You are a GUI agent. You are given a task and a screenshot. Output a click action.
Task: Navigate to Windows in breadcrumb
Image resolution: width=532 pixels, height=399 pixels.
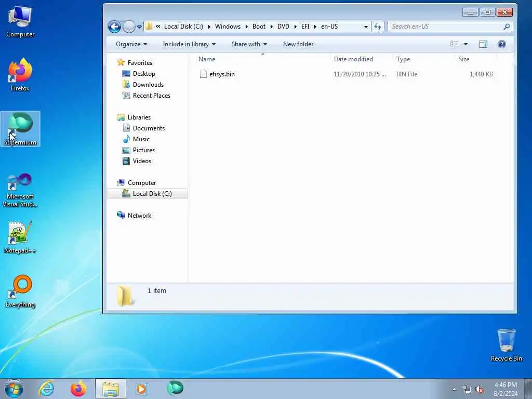point(228,26)
